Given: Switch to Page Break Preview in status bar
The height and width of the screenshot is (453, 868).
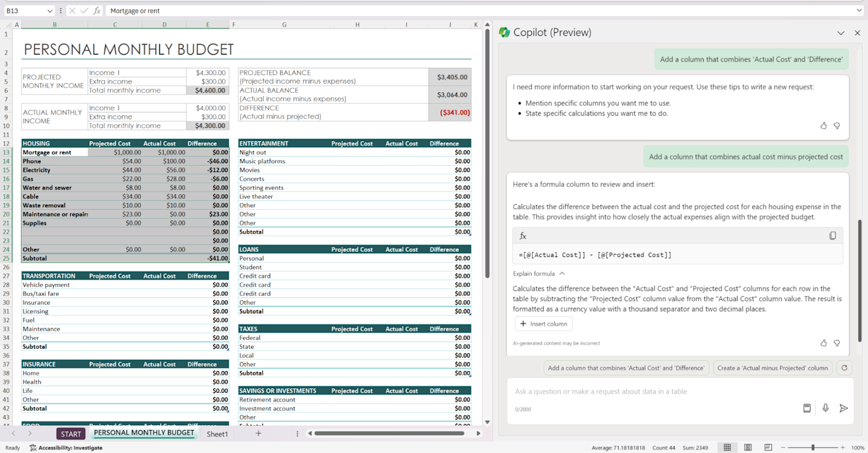Looking at the screenshot, I should point(768,447).
